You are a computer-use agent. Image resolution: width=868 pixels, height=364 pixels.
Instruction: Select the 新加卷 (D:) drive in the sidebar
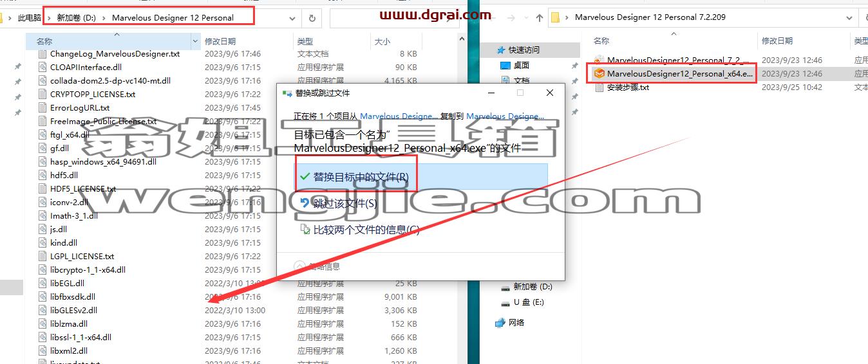click(533, 287)
